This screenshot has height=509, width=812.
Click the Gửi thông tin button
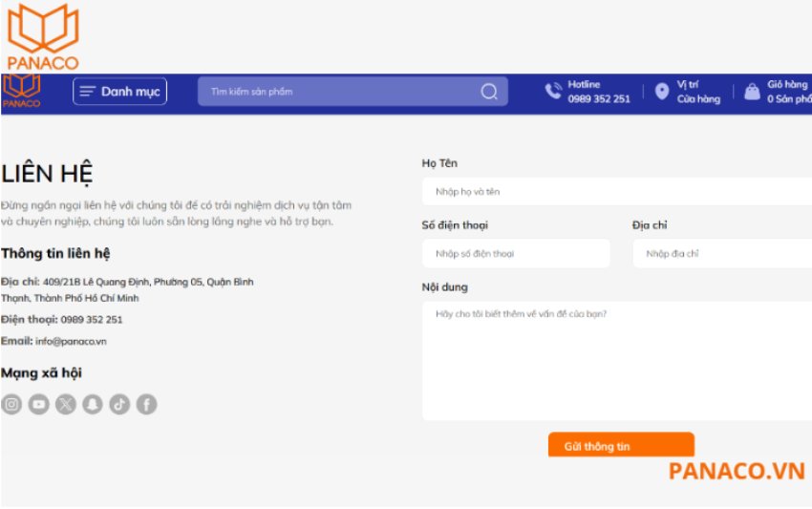pyautogui.click(x=621, y=445)
